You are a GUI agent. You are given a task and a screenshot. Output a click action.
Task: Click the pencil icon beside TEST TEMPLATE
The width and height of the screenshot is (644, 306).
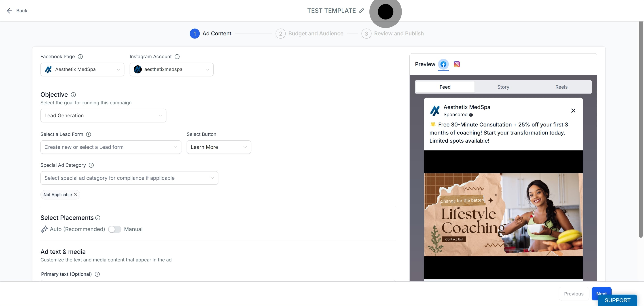coord(361,11)
